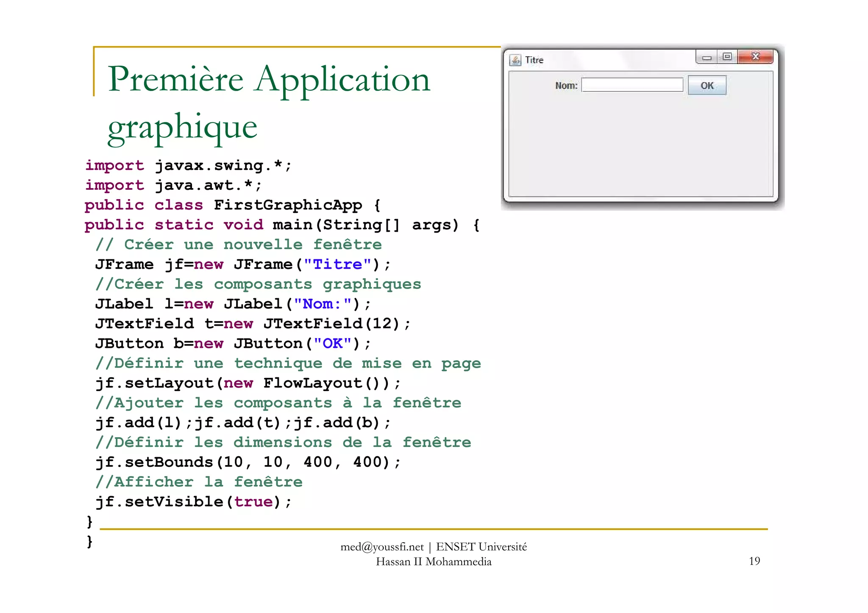Click 'public static void main' line
The image size is (868, 613).
[282, 225]
